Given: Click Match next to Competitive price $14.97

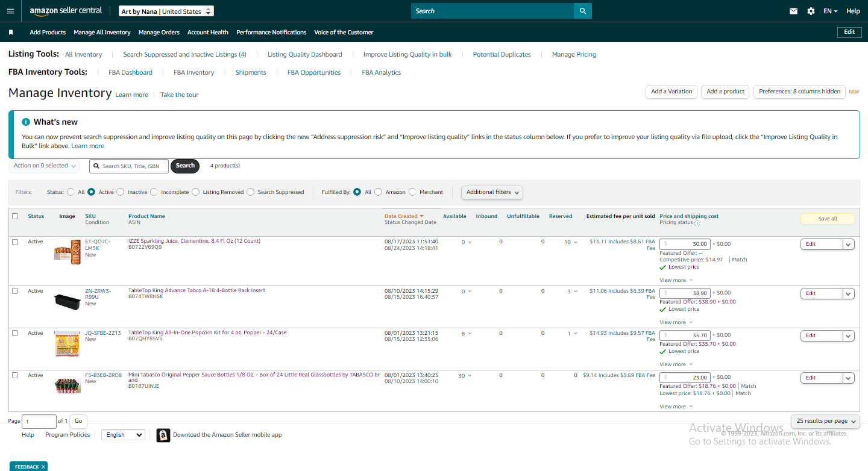Looking at the screenshot, I should [x=740, y=260].
